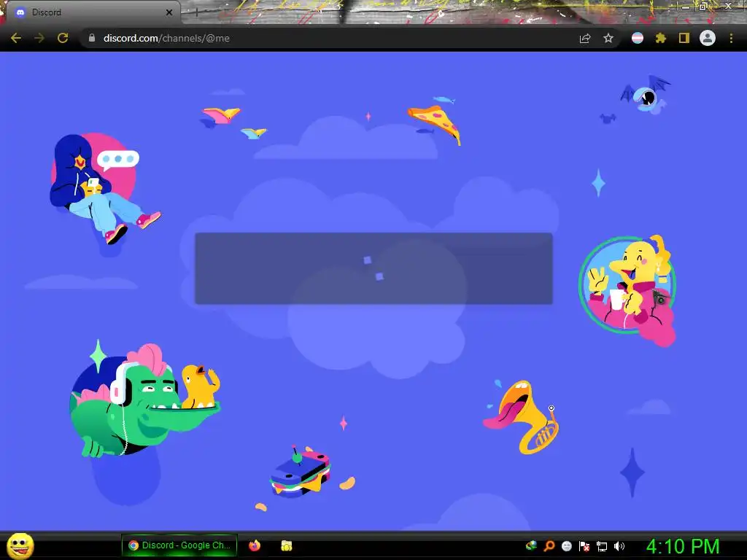Close the Discord tab
747x560 pixels.
click(169, 12)
